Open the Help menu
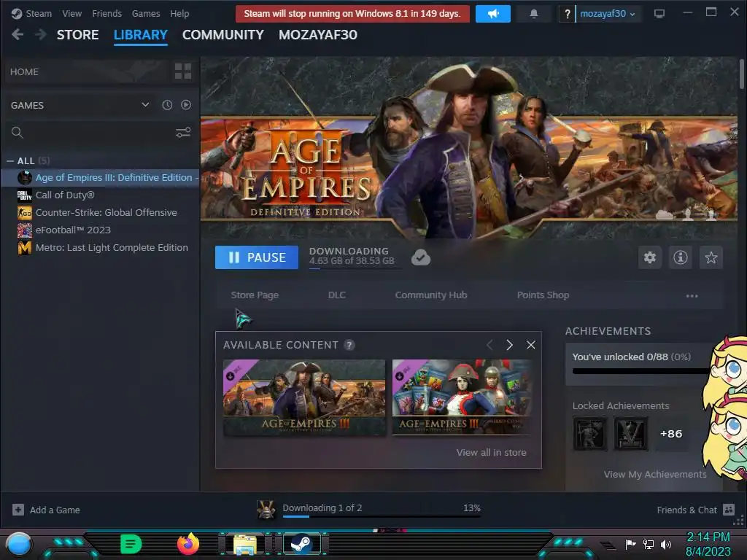The height and width of the screenshot is (560, 747). coord(179,13)
